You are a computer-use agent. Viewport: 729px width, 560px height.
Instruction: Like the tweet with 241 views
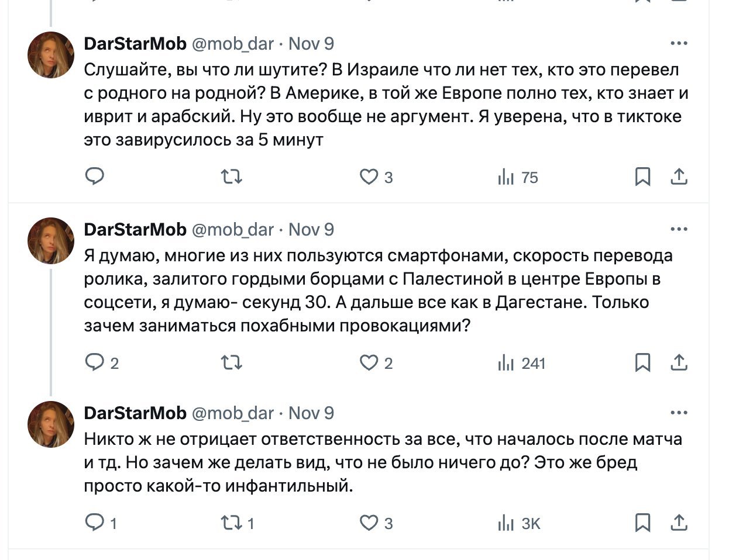point(369,363)
